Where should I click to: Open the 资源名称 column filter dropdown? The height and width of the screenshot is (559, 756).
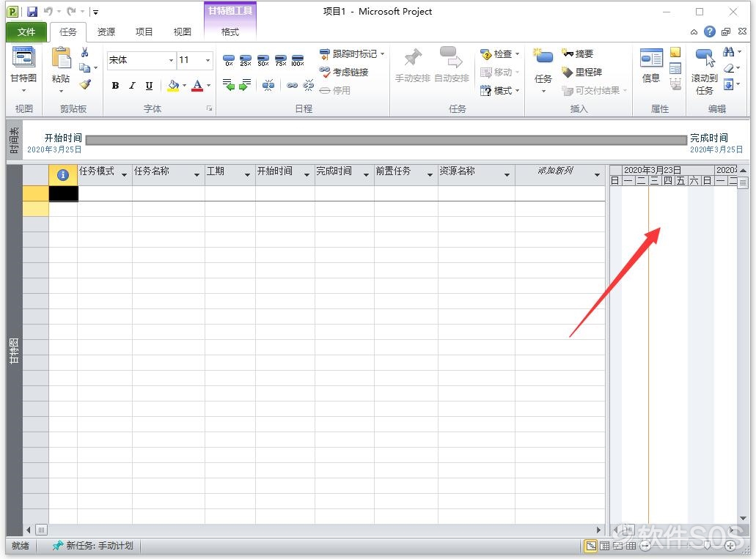[507, 174]
